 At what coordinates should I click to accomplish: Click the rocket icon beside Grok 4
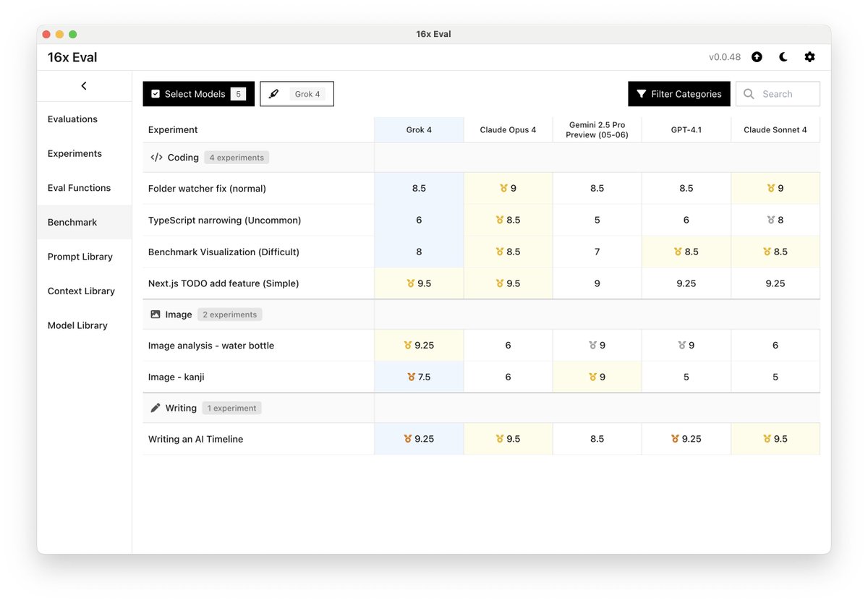coord(273,94)
